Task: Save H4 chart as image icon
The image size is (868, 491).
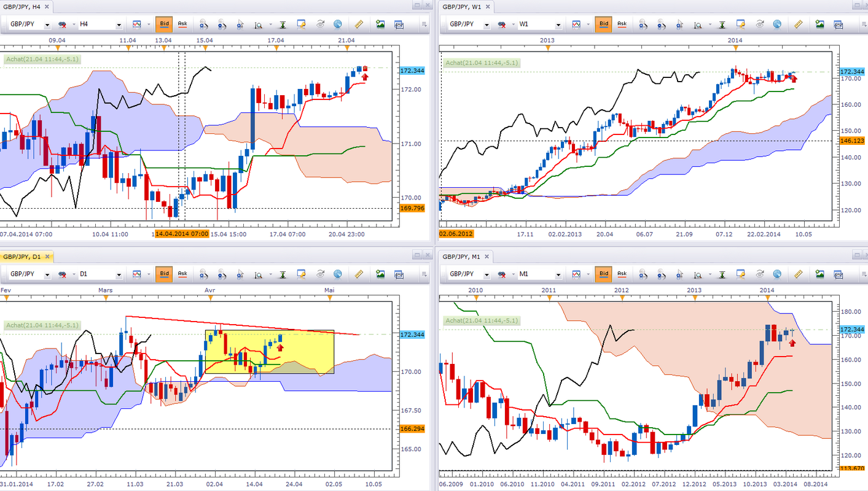Action: pos(381,25)
